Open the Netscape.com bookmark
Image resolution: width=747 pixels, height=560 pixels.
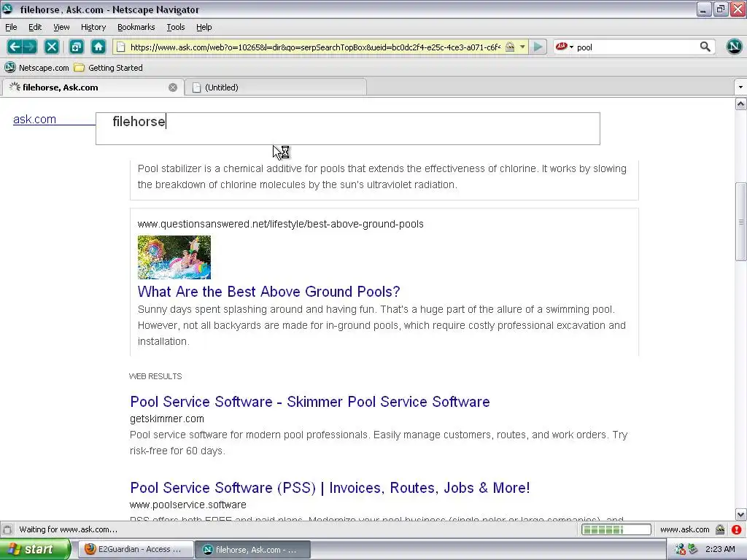point(37,68)
